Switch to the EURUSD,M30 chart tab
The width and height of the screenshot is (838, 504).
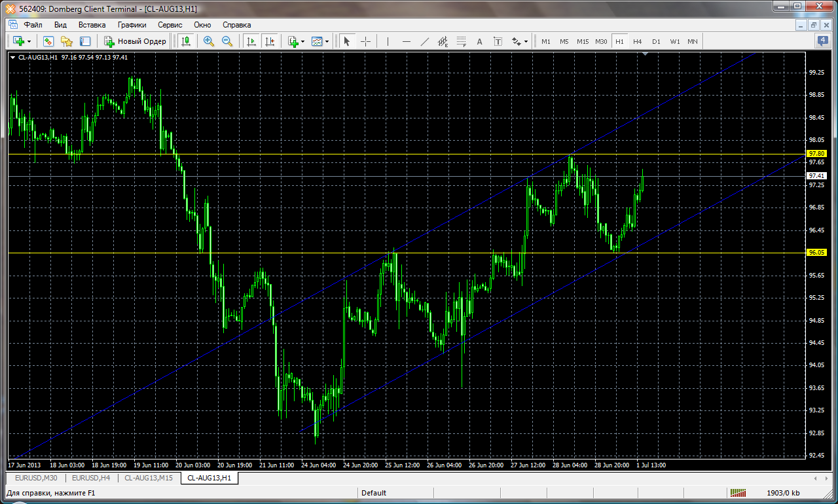click(x=37, y=478)
